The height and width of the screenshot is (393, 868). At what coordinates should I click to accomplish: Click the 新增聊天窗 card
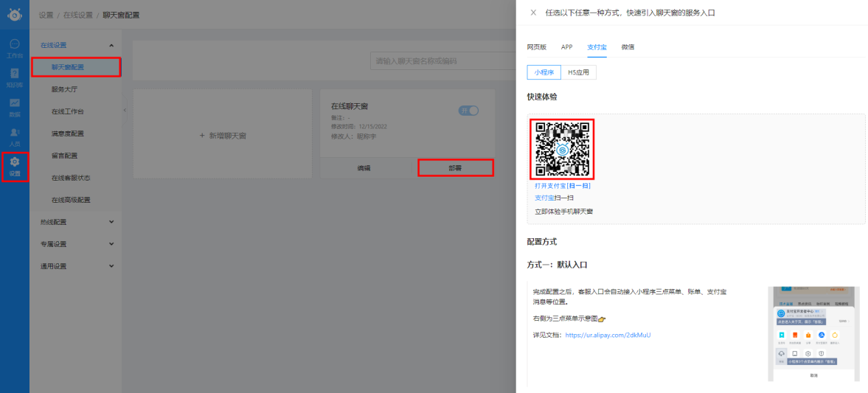[x=223, y=134]
